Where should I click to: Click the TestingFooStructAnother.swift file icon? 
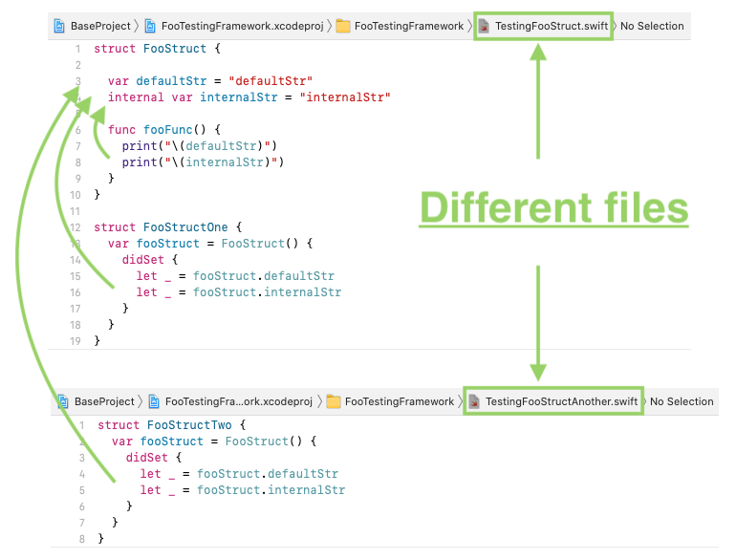(474, 401)
